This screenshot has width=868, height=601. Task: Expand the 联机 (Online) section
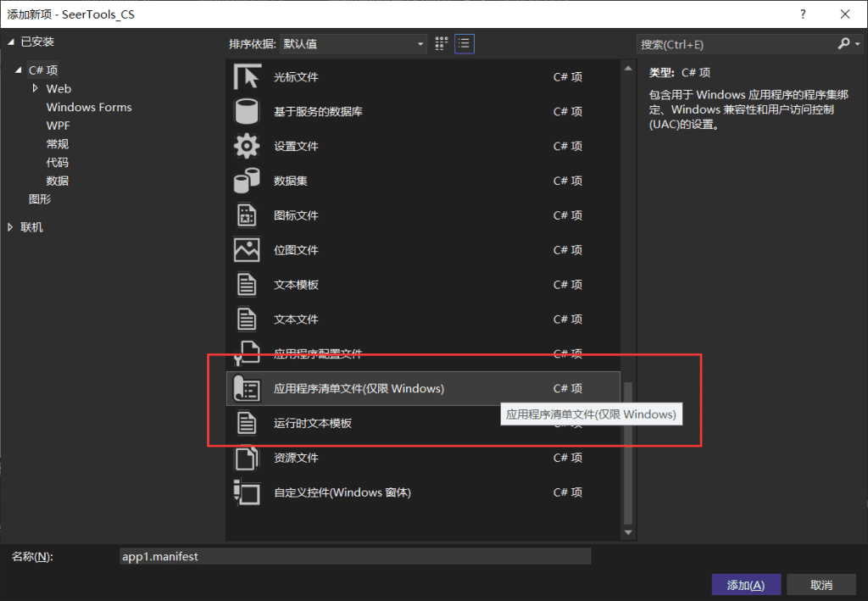[11, 227]
